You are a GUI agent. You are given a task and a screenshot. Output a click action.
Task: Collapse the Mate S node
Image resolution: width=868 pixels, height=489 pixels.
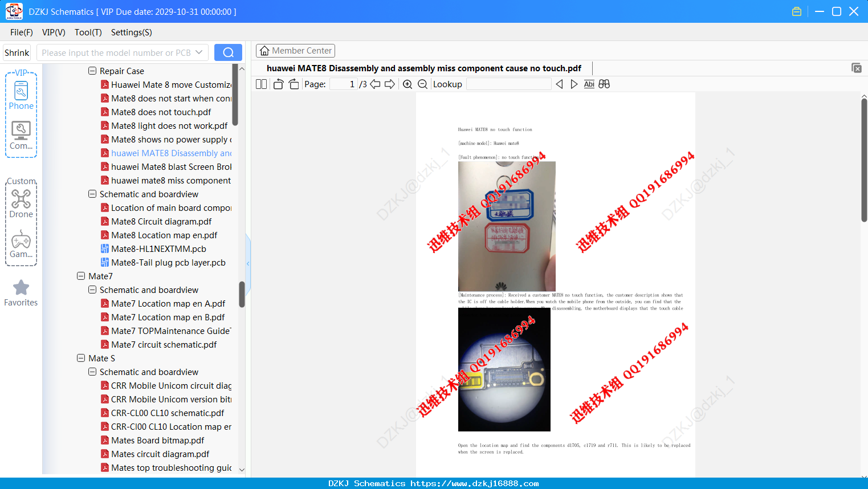coord(81,358)
